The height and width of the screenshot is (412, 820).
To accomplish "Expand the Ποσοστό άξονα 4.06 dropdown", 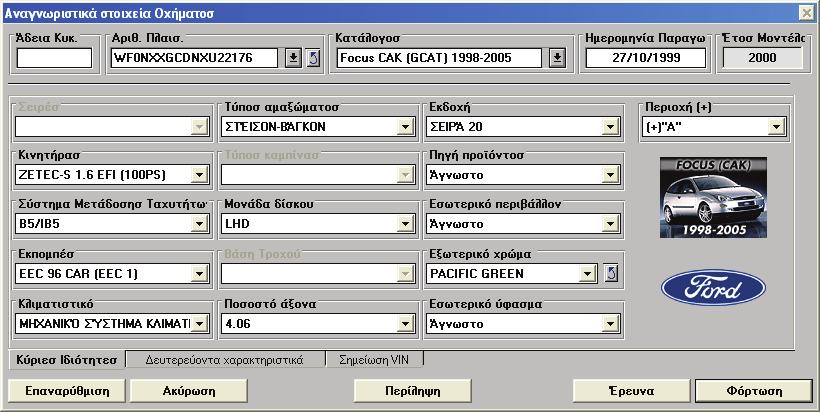I will [x=405, y=324].
